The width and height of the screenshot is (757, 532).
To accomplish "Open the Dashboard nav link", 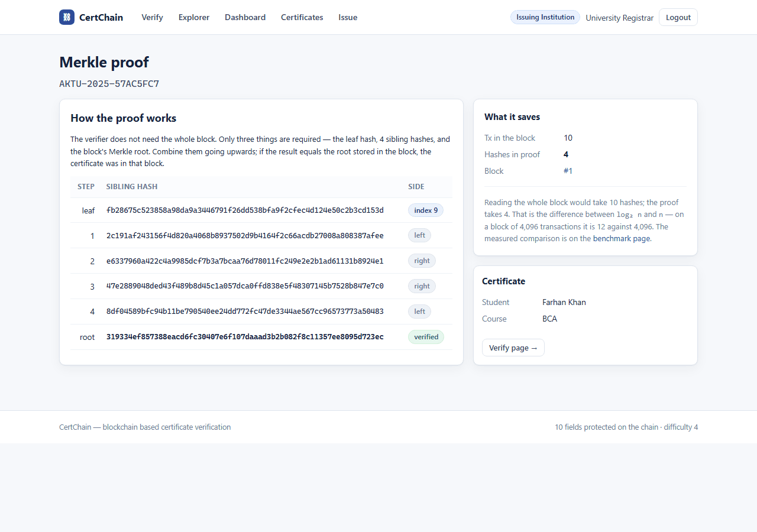I will 245,17.
